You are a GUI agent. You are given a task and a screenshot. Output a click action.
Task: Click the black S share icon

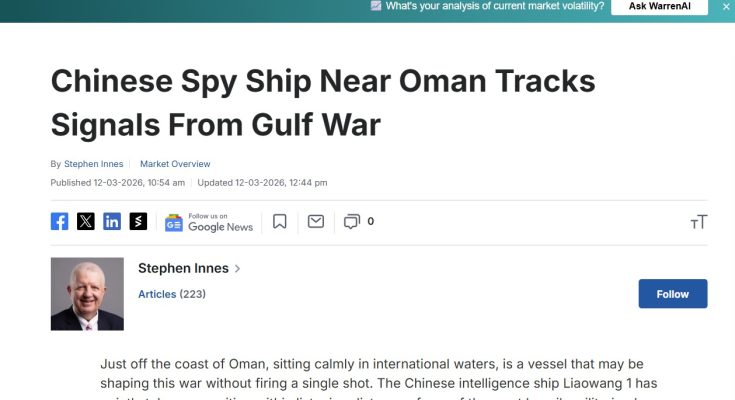coord(138,221)
